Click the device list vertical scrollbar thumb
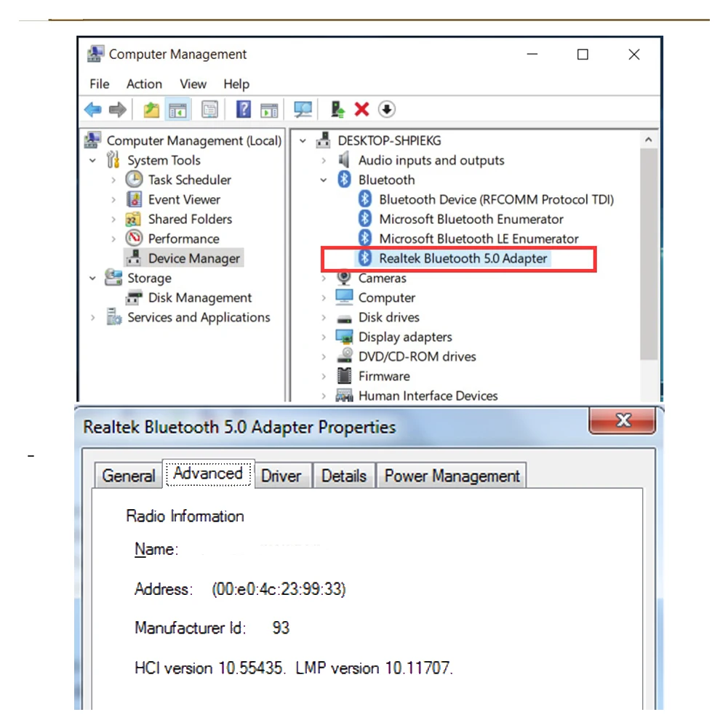 pyautogui.click(x=649, y=254)
